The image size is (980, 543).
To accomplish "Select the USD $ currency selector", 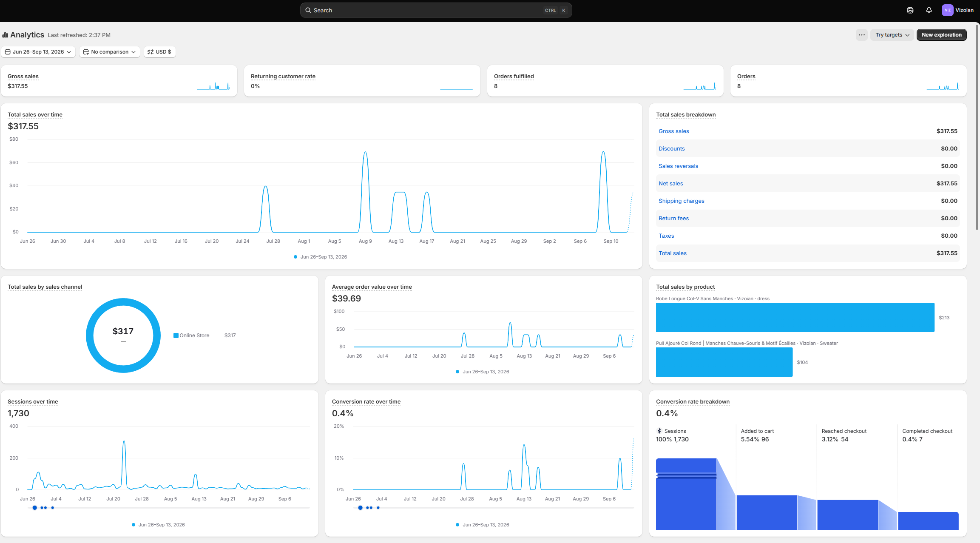I will (159, 52).
